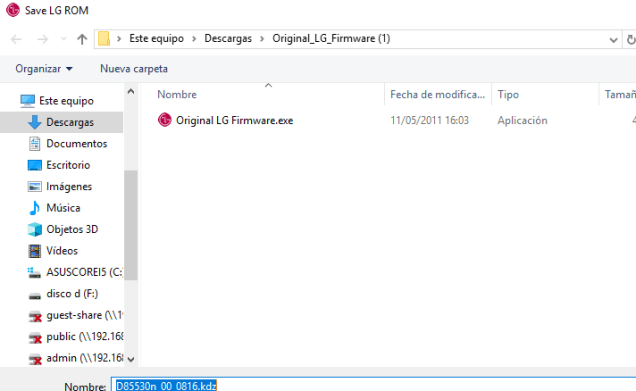
Task: Click the navigation pane scrollbar thumb
Action: click(131, 225)
